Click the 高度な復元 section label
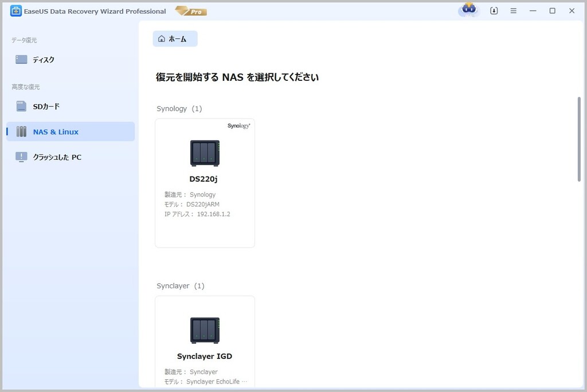The image size is (587, 392). [25, 87]
